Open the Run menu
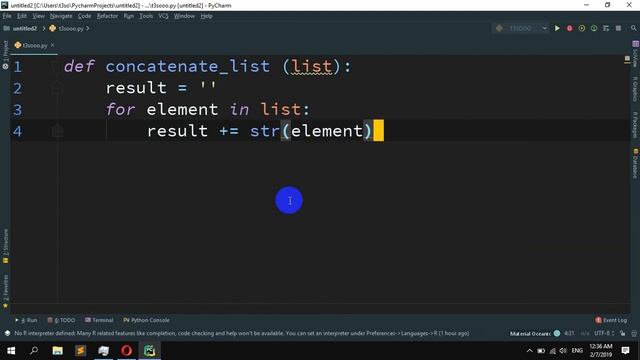The height and width of the screenshot is (360, 640). (129, 16)
